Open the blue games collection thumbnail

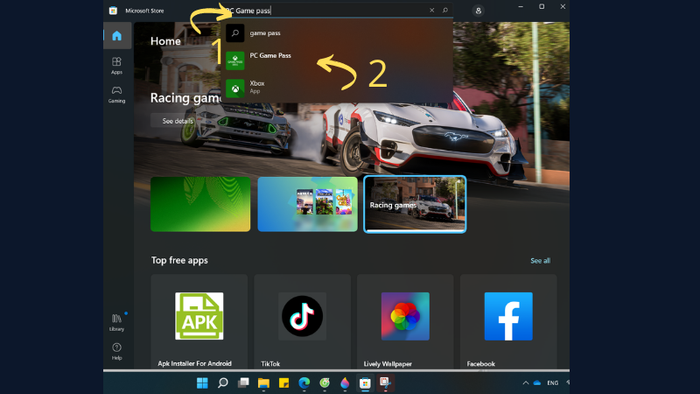coord(308,204)
